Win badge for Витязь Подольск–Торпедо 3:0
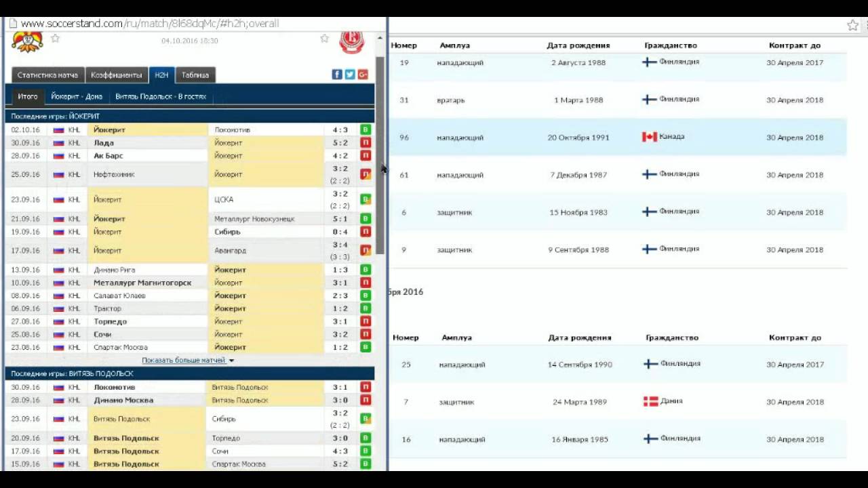Screen dimensions: 868x488 366,438
